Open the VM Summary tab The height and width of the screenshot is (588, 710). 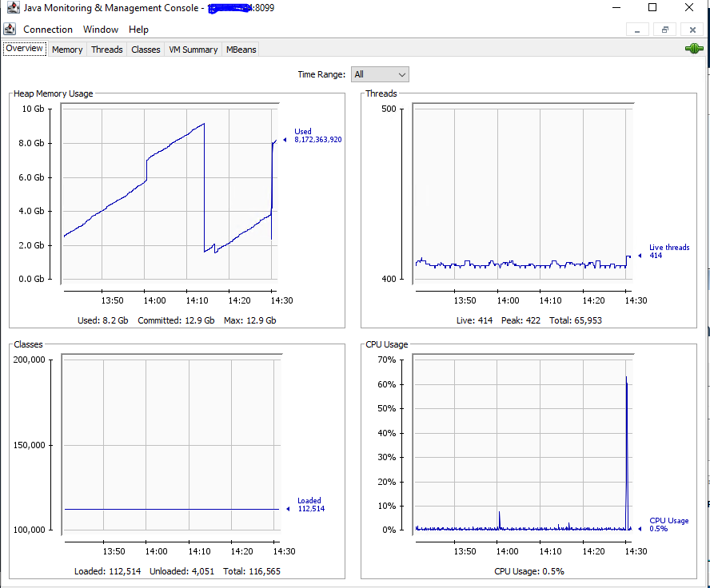click(x=193, y=50)
